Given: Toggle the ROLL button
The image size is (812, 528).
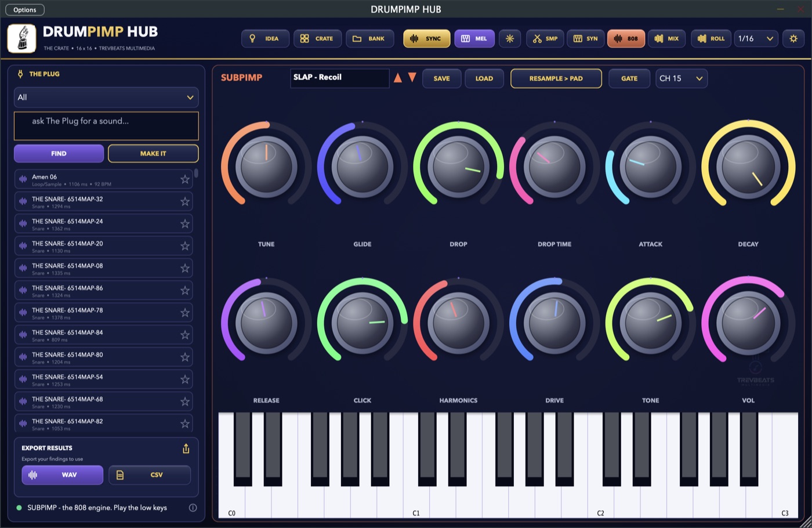Looking at the screenshot, I should 711,39.
